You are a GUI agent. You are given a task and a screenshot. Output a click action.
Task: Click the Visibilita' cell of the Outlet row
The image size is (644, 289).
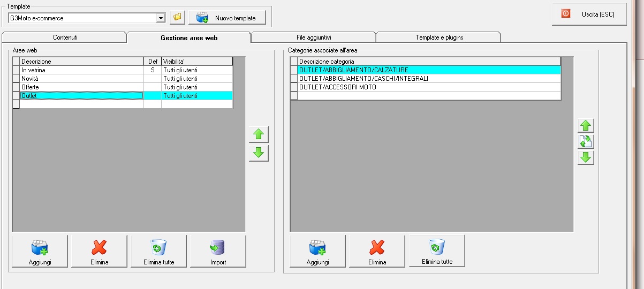click(197, 96)
